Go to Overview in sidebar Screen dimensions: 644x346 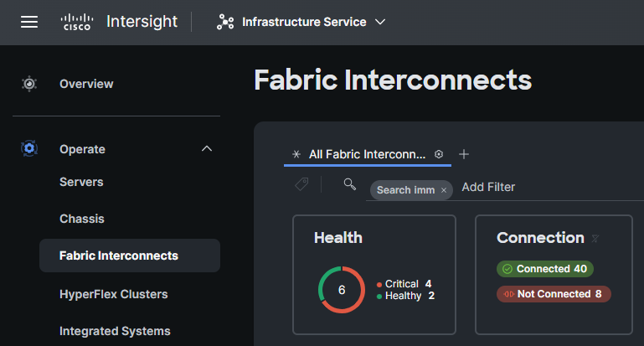coord(86,84)
